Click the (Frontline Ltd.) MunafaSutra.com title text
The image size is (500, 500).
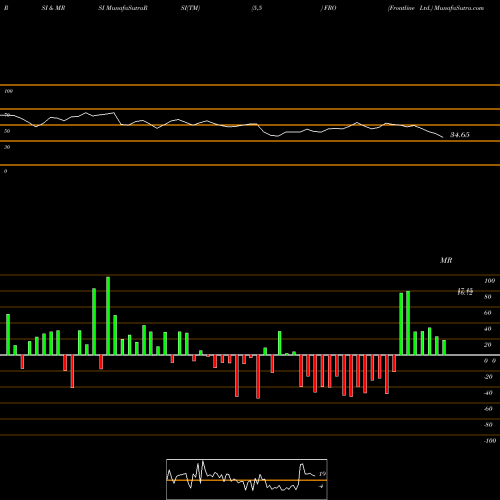pos(436,8)
